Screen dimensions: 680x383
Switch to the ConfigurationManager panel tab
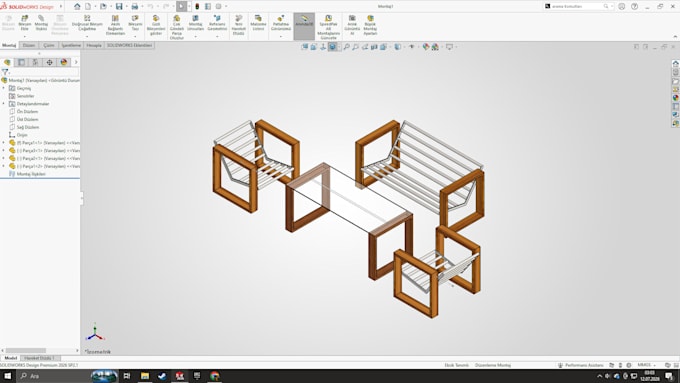point(35,62)
